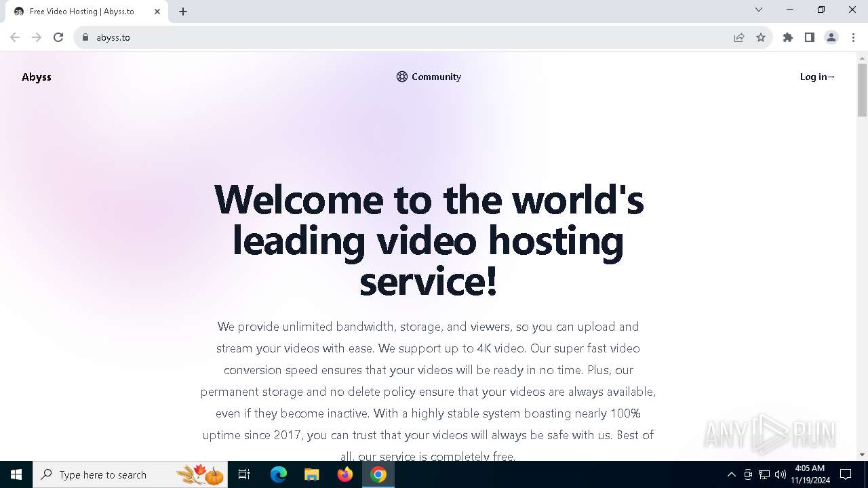Close the Free Video Hosting tab
The width and height of the screenshot is (868, 488).
[157, 12]
